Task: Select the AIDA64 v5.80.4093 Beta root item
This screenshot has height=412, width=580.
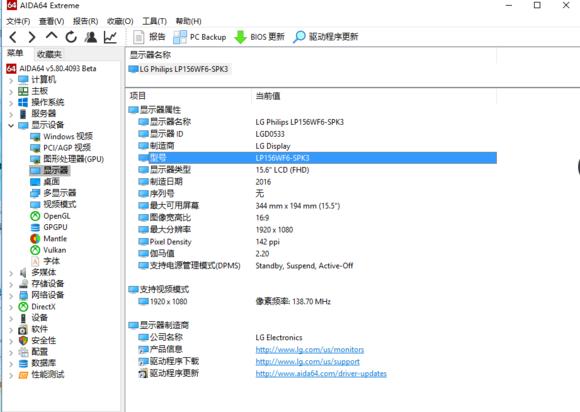Action: 51,68
